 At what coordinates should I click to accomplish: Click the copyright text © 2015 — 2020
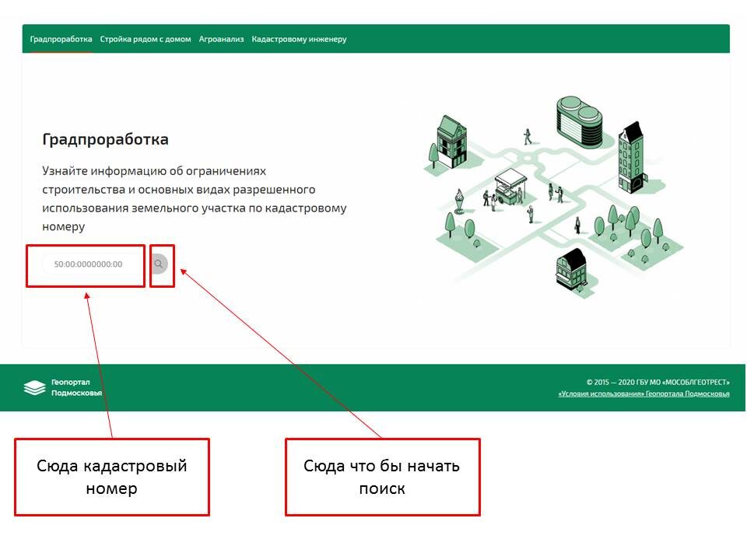coord(612,382)
